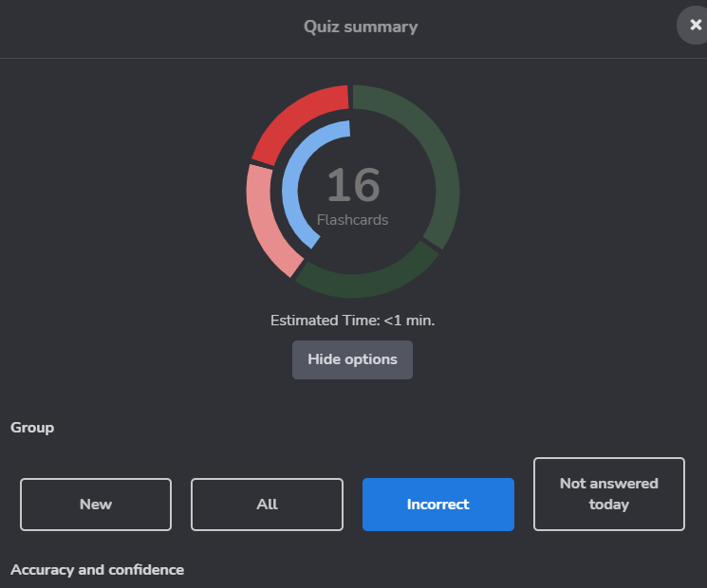The height and width of the screenshot is (588, 707).
Task: Click the number 16 in chart center
Action: [353, 185]
